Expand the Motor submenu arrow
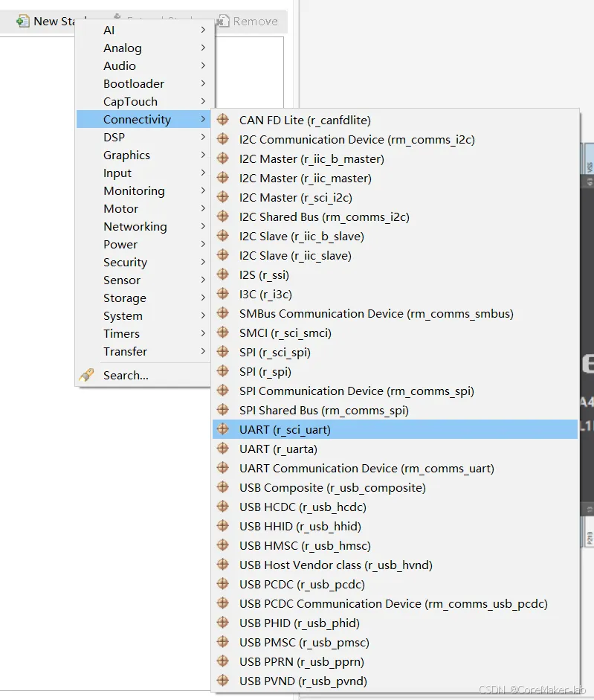 (203, 208)
